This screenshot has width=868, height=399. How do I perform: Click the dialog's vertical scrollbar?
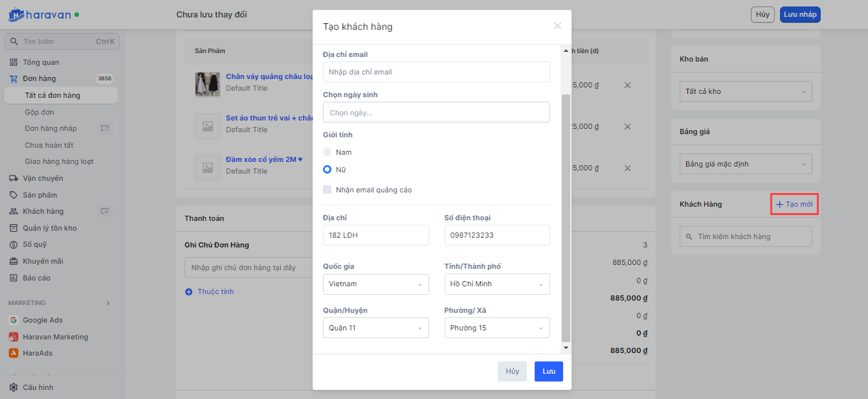click(566, 214)
